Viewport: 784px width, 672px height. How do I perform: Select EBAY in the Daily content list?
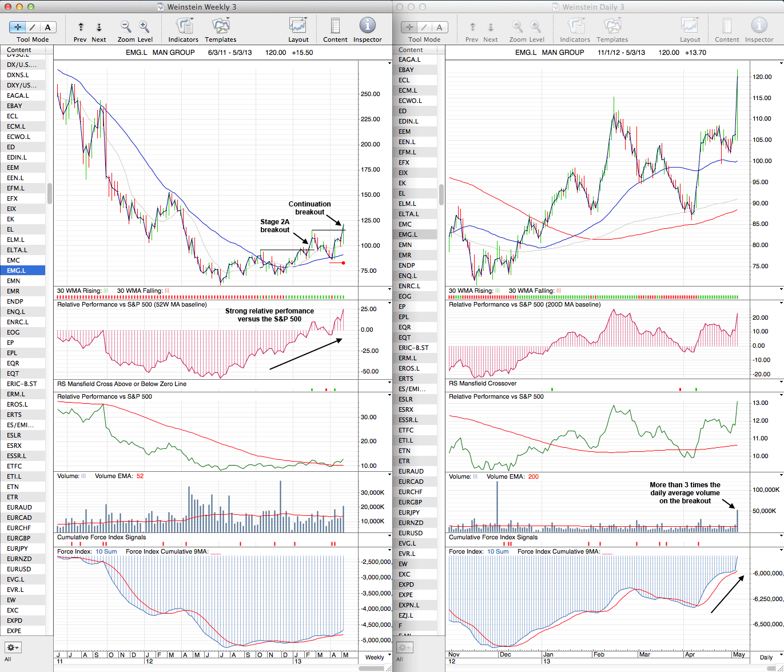click(x=407, y=70)
